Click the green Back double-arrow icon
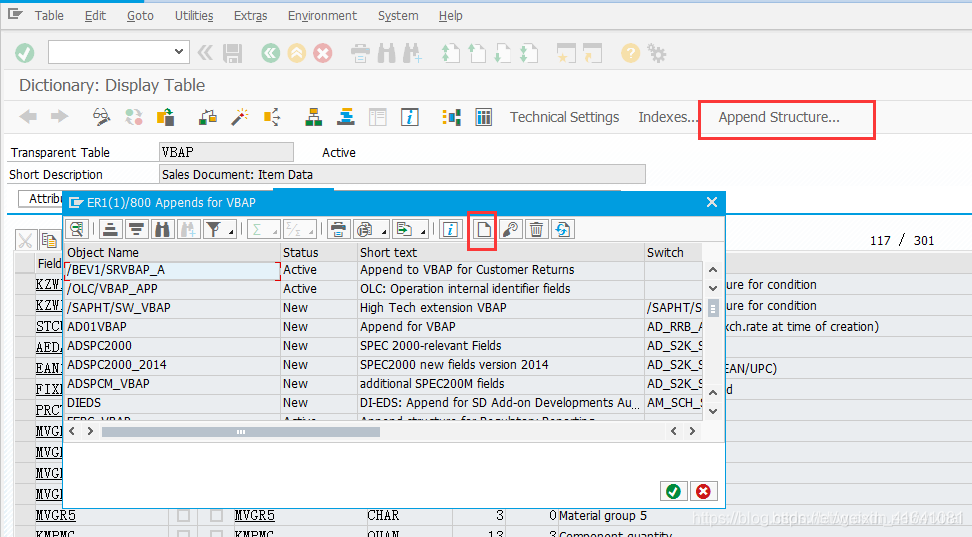972x537 pixels. [x=270, y=53]
